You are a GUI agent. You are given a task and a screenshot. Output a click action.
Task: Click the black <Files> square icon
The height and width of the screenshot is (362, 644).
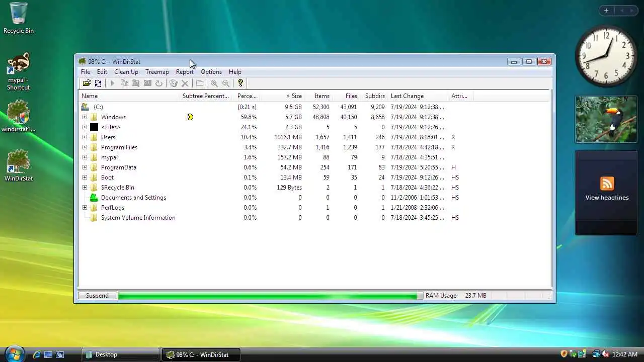94,127
